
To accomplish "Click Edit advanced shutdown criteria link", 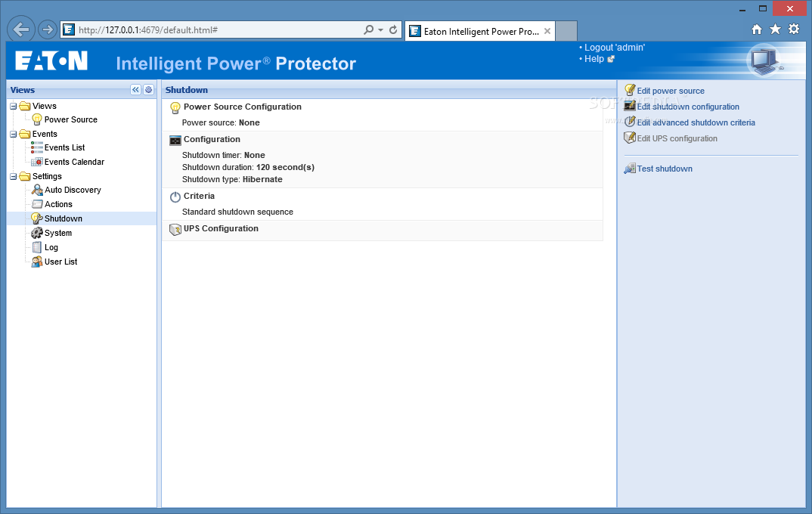I will tap(696, 122).
